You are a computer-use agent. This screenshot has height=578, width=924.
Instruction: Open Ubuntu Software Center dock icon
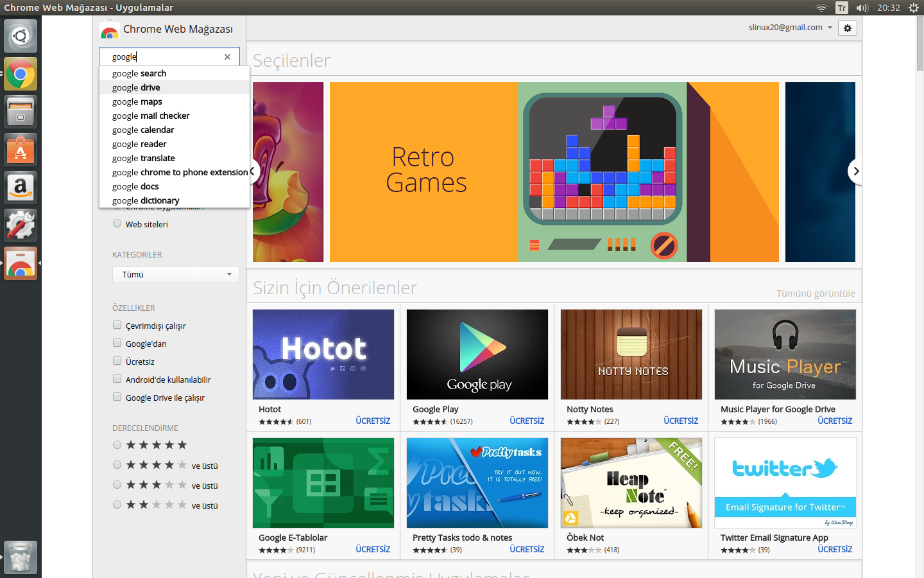coord(21,150)
